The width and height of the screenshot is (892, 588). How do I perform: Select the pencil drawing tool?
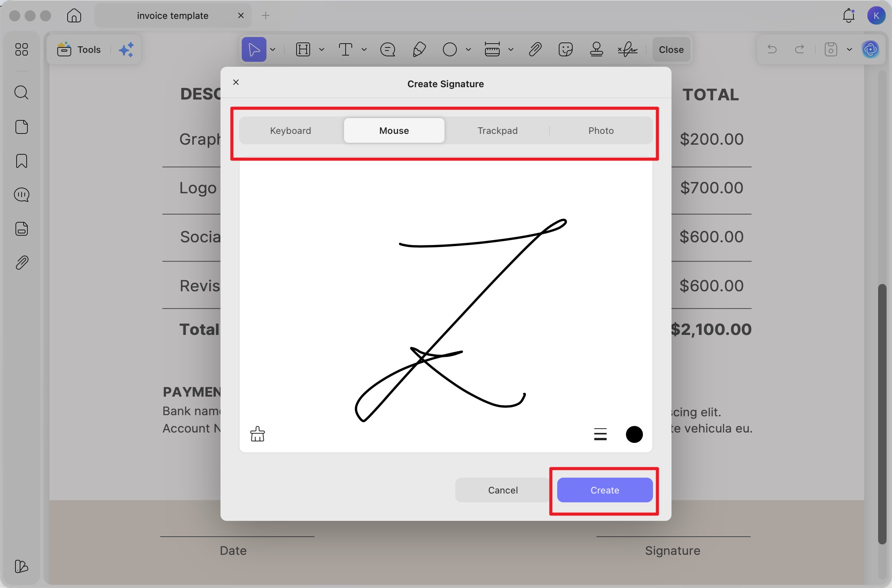[x=419, y=49]
